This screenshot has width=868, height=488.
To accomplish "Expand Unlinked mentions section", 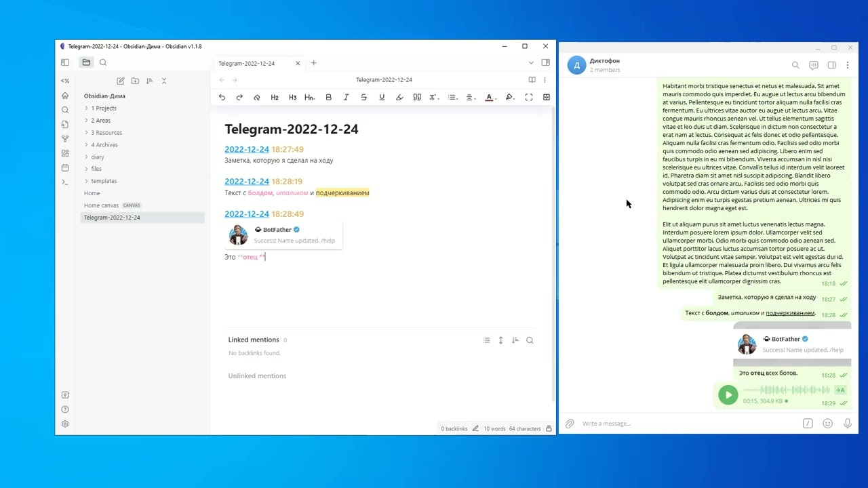I will point(257,375).
